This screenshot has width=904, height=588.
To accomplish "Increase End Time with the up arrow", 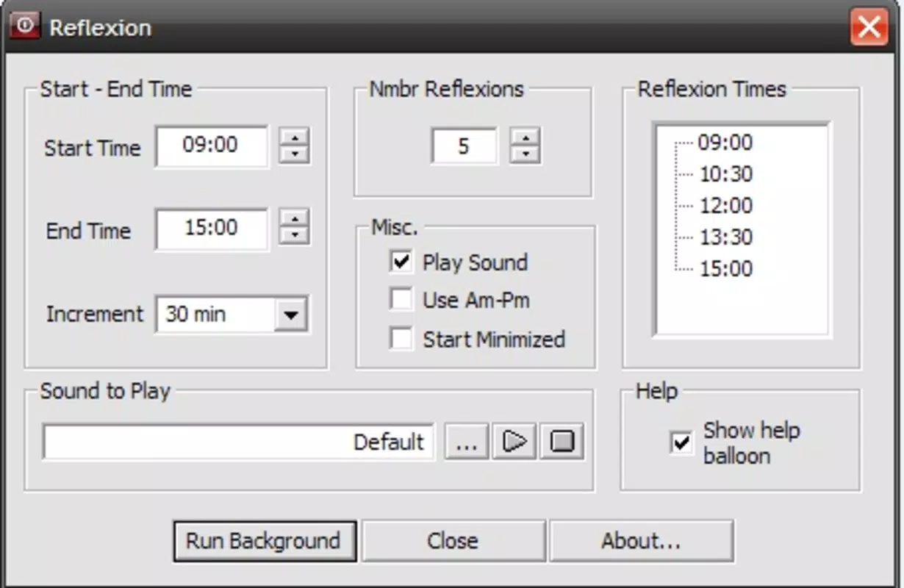I will pyautogui.click(x=295, y=218).
